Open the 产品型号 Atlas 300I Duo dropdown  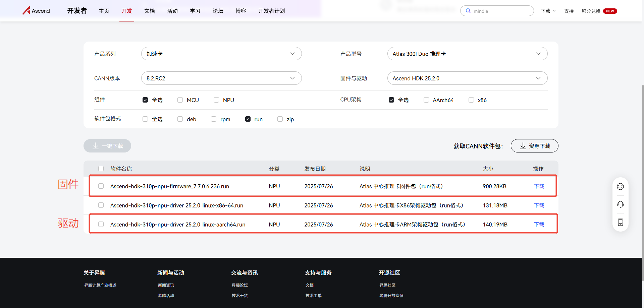click(x=468, y=54)
